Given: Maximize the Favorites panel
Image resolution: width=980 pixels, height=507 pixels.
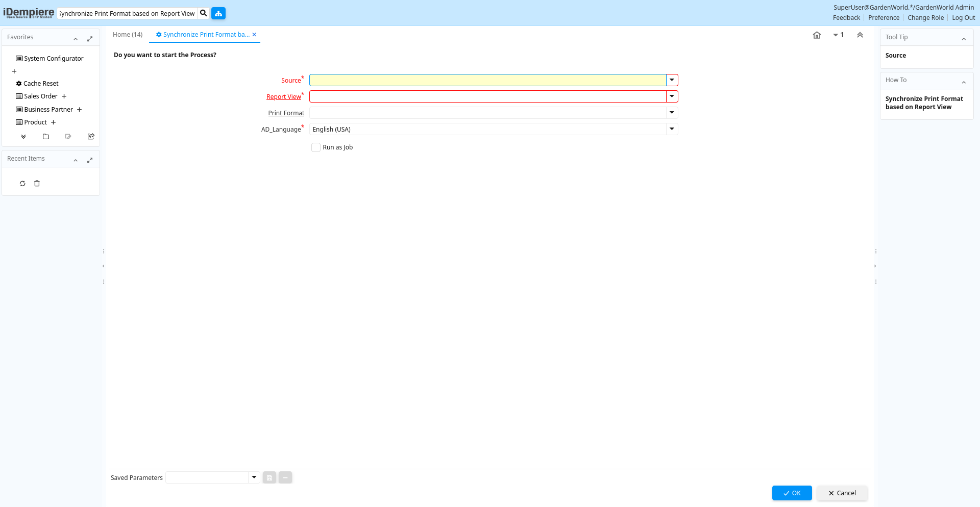Looking at the screenshot, I should 90,39.
